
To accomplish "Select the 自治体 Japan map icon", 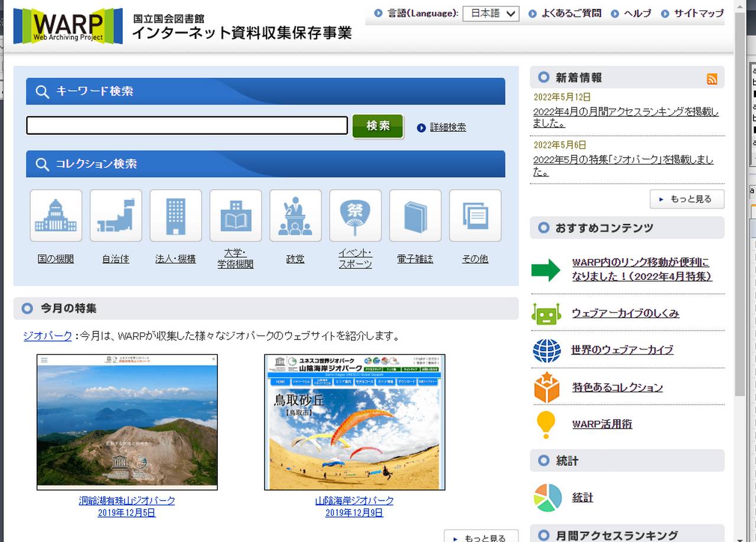I will (x=116, y=216).
